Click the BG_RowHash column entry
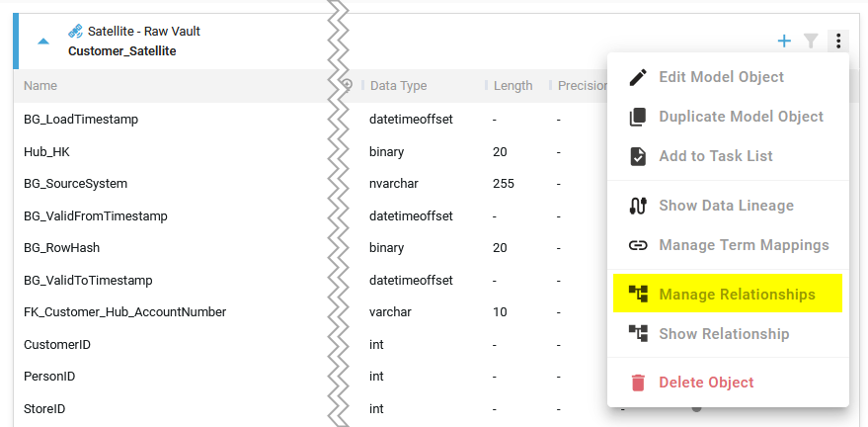Viewport: 868px width, 427px height. [61, 248]
